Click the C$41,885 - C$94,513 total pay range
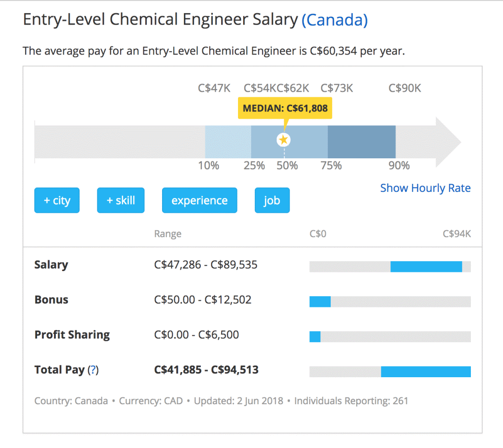This screenshot has height=448, width=503. pyautogui.click(x=206, y=370)
